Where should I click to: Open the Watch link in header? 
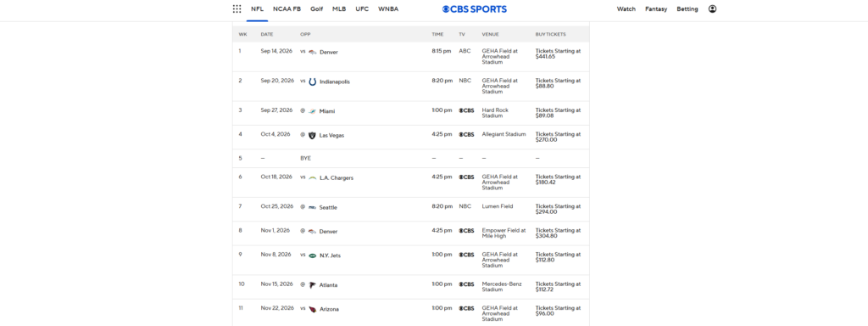(x=626, y=8)
